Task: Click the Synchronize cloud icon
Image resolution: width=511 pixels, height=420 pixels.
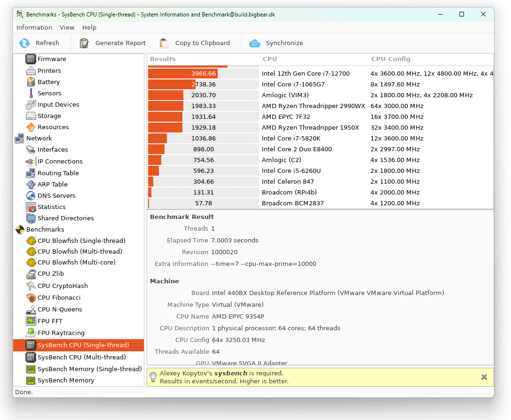Action: (254, 43)
